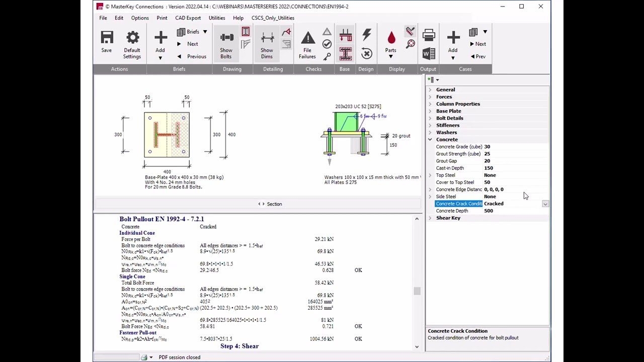Expand the Top Steel property row
The image size is (644, 362).
pos(430,175)
